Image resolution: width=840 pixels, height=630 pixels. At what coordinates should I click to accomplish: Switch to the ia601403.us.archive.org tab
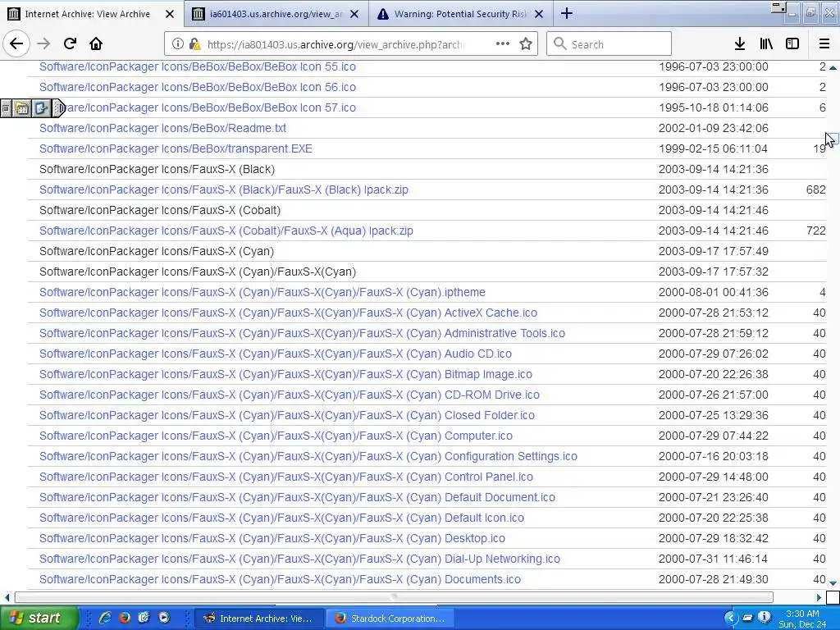pyautogui.click(x=276, y=14)
